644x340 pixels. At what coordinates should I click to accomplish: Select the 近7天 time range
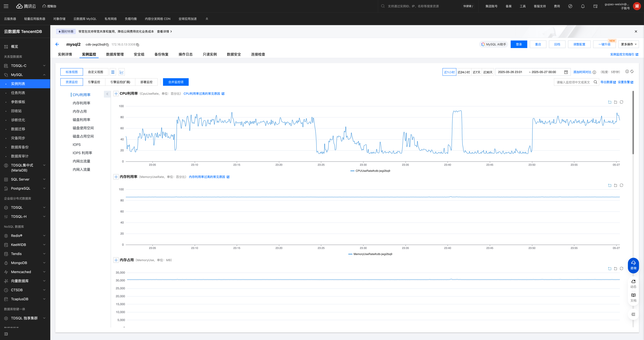[476, 72]
